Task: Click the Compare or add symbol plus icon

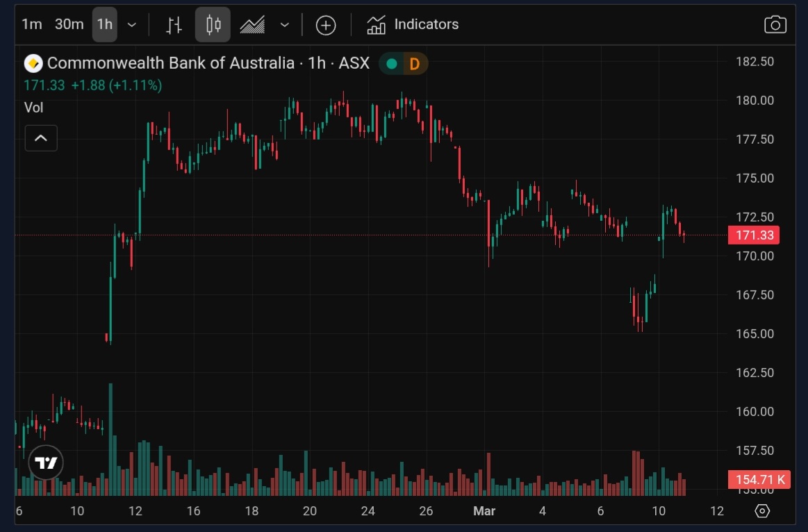Action: [x=326, y=25]
